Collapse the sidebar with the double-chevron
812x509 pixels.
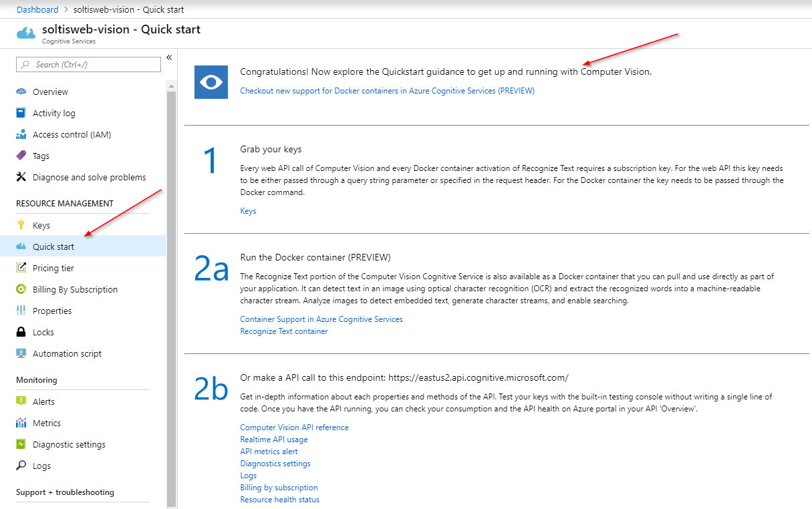[x=169, y=57]
